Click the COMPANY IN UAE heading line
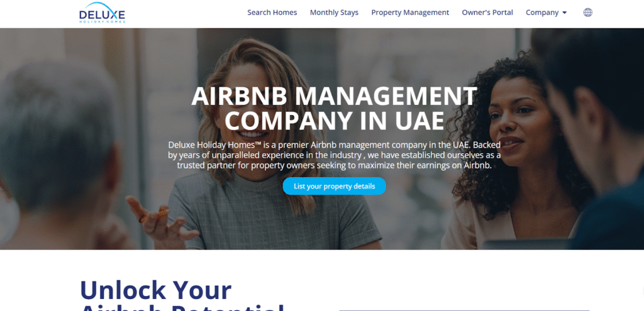The image size is (644, 311). click(335, 120)
